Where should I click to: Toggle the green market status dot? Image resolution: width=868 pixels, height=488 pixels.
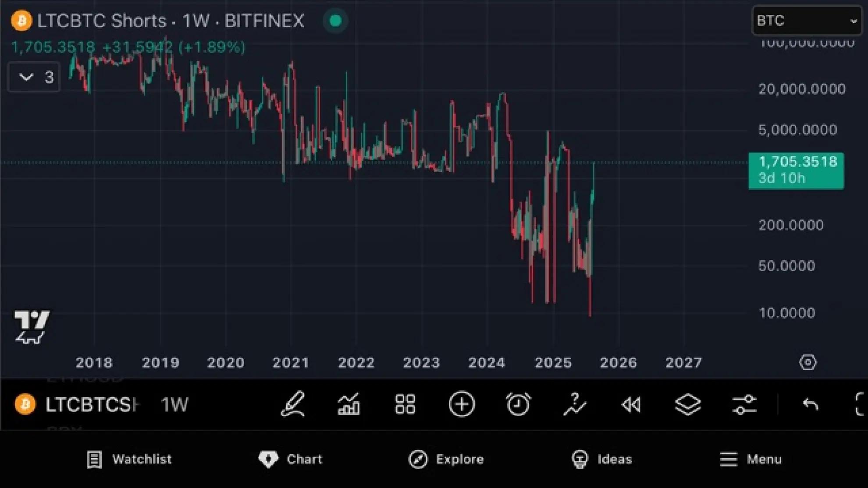click(335, 21)
